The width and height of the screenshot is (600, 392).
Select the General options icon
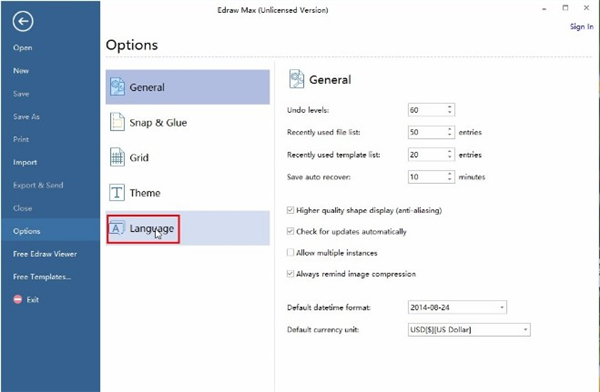click(x=117, y=87)
